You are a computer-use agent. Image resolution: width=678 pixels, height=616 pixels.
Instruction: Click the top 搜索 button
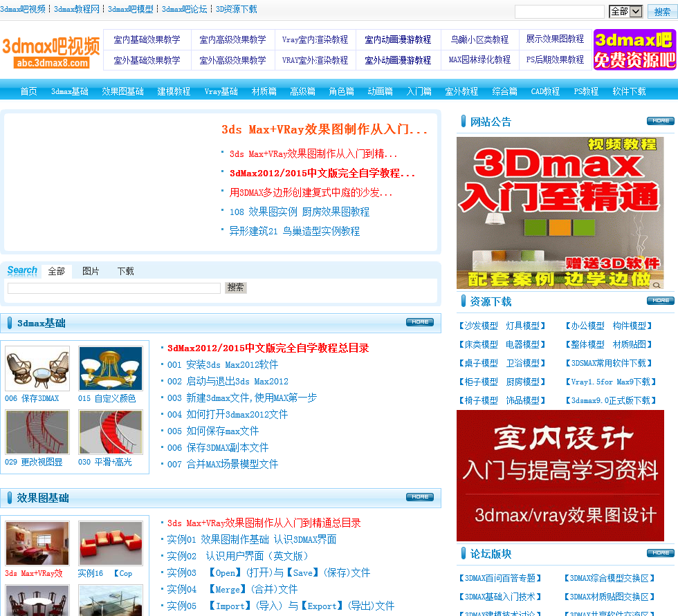pos(662,12)
